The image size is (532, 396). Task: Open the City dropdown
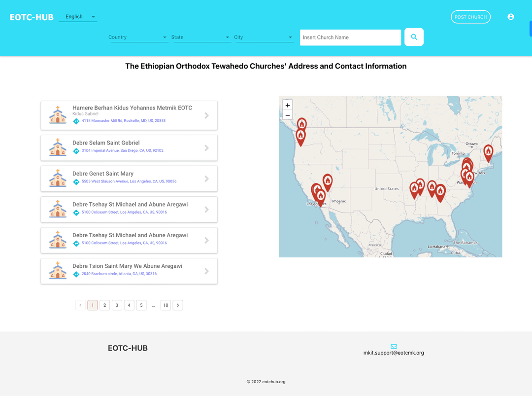point(264,37)
